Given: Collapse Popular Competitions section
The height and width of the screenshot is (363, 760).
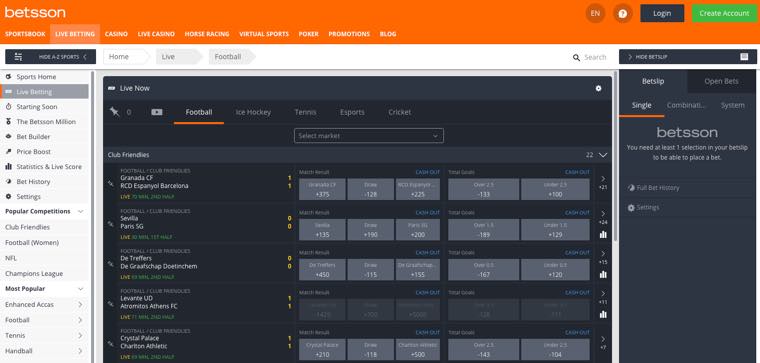Looking at the screenshot, I should tap(80, 211).
